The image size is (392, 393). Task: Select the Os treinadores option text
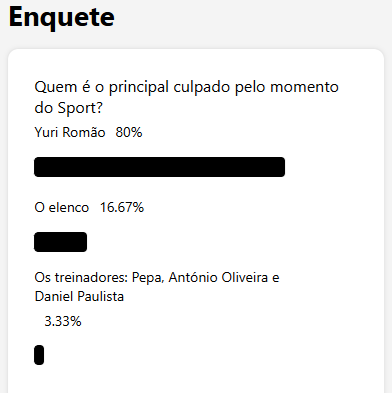[x=157, y=287]
